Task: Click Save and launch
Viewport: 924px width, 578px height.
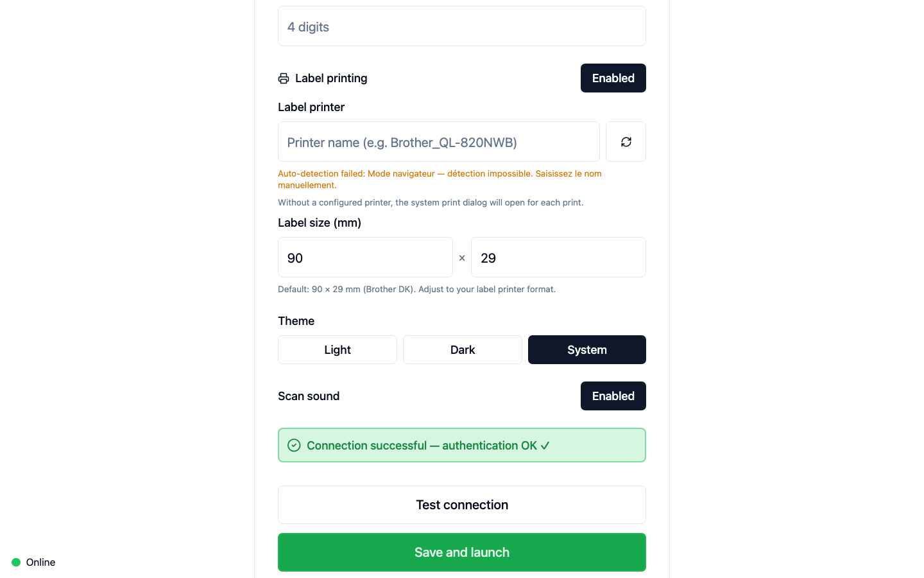Action: point(462,552)
